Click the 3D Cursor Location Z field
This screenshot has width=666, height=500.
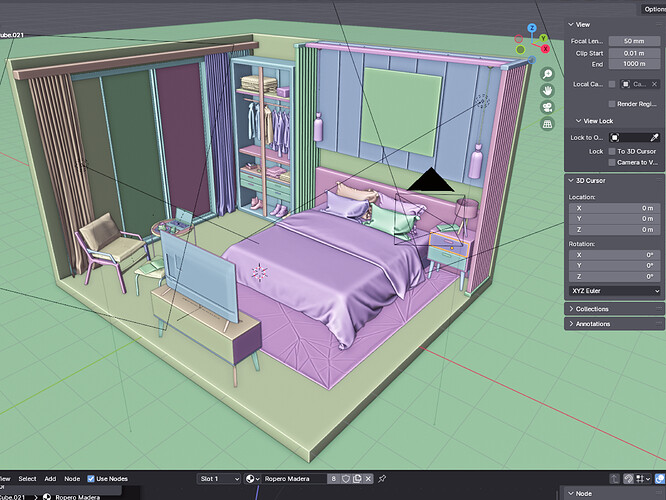pos(615,230)
